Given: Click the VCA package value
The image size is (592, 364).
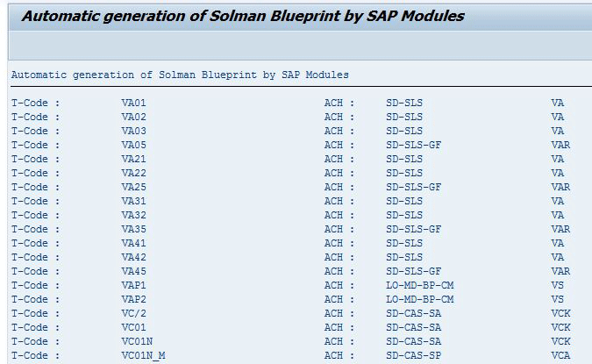Looking at the screenshot, I should pos(560,356).
